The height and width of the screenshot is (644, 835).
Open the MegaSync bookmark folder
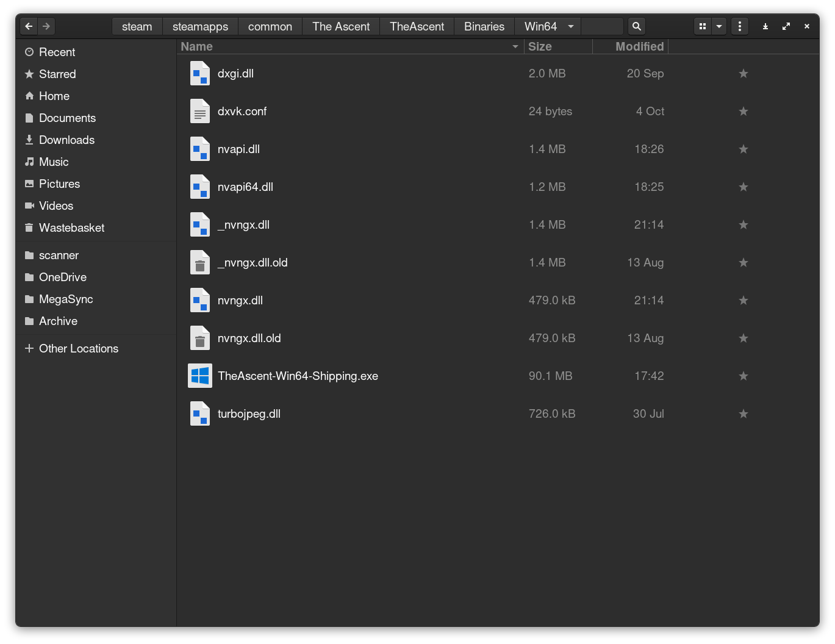point(96,299)
